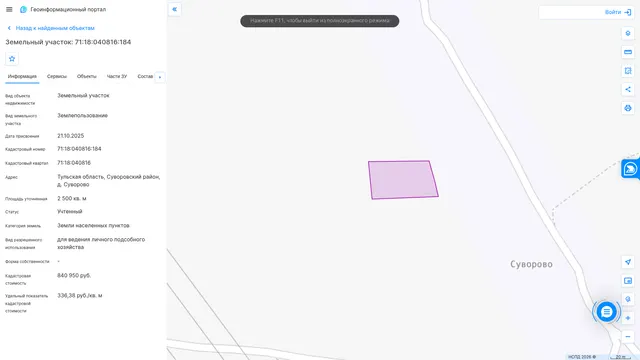Click the back chevron arrow

pyautogui.click(x=9, y=28)
